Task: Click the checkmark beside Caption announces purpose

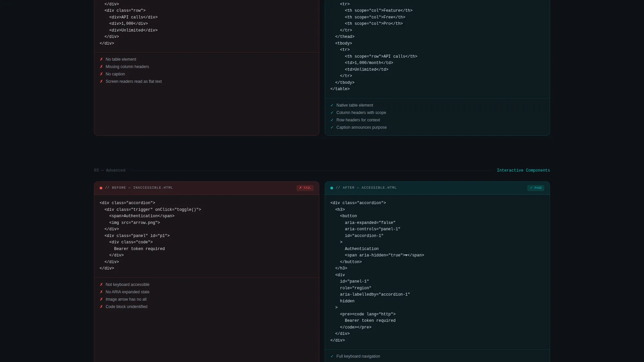Action: coord(332,127)
